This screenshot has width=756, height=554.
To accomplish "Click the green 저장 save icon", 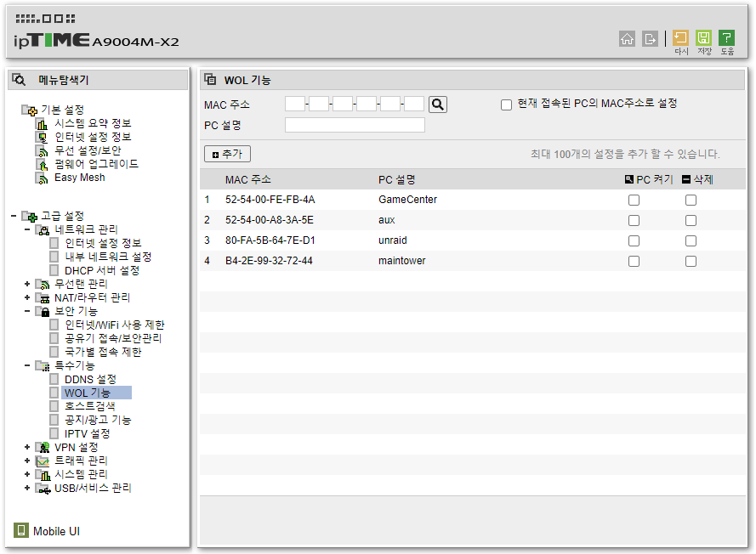I will [704, 37].
